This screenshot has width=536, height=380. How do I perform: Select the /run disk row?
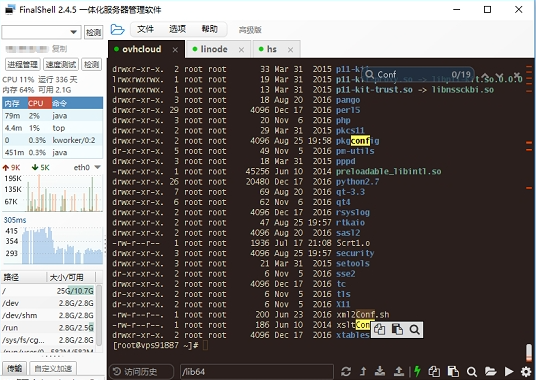pos(48,328)
